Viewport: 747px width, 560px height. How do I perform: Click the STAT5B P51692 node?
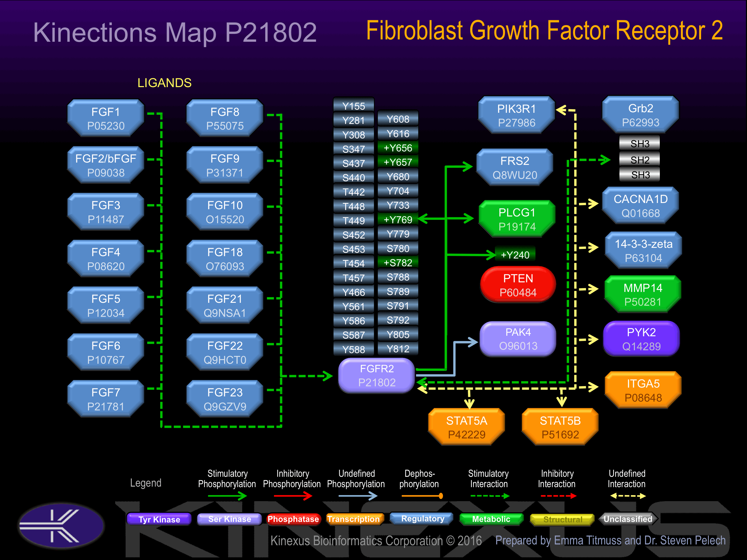point(560,427)
